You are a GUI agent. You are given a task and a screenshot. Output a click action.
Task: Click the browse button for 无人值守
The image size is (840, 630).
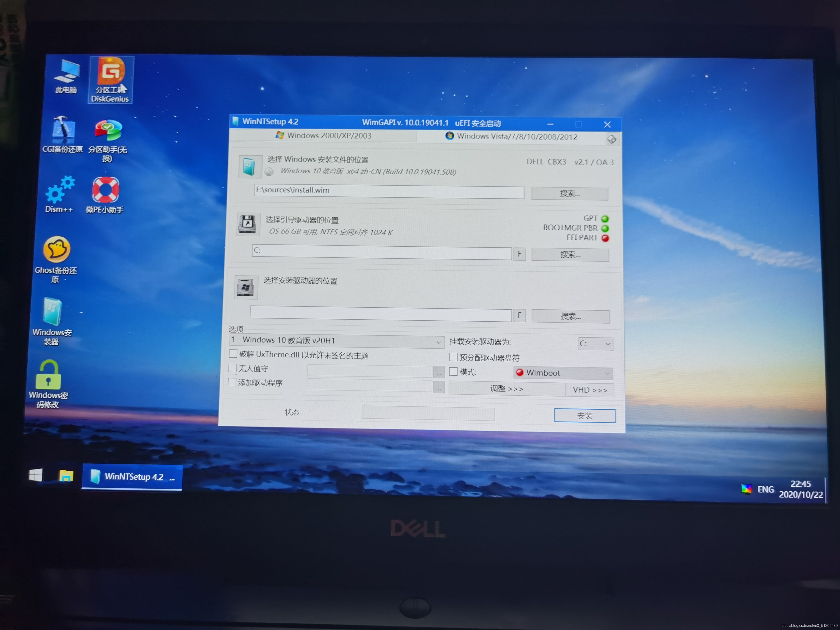pos(439,373)
